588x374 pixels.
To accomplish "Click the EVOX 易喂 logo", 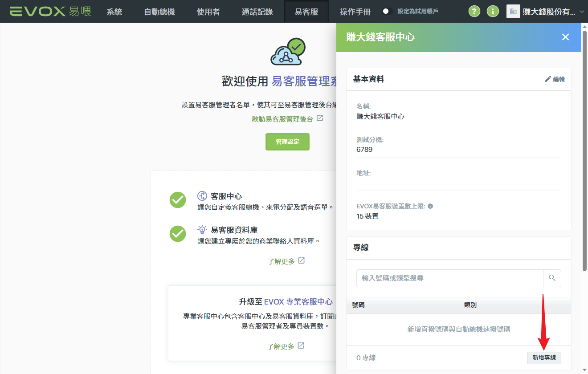I will tap(50, 11).
